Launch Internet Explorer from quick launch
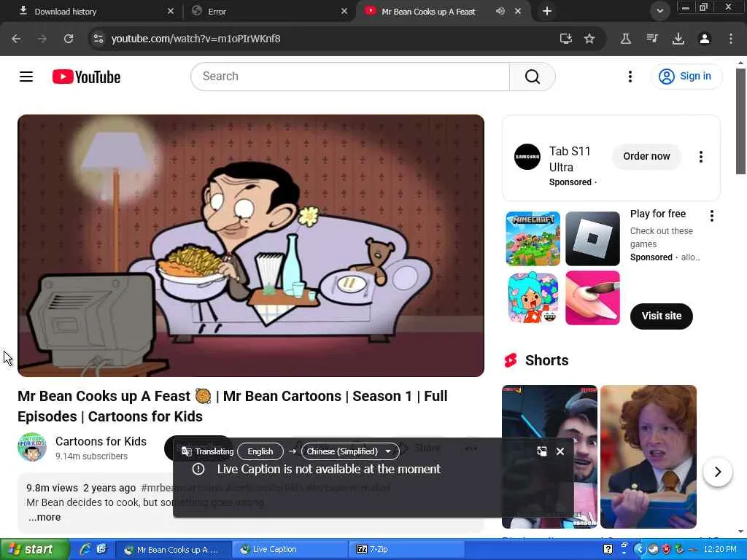 click(86, 550)
